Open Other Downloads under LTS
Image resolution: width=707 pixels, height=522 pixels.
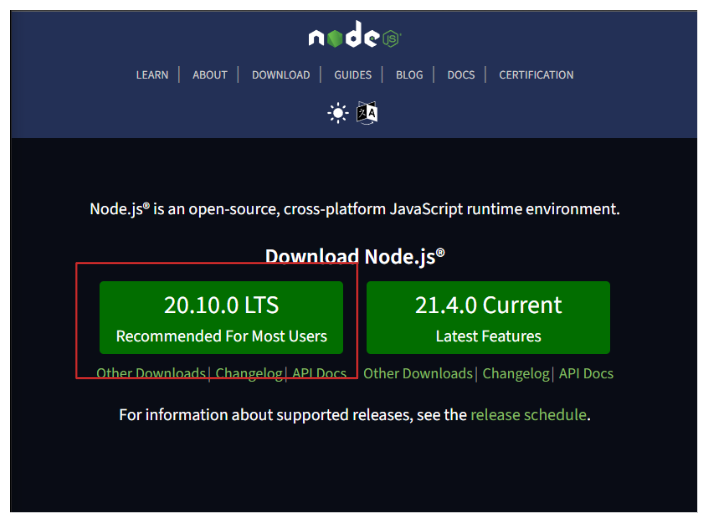(151, 373)
